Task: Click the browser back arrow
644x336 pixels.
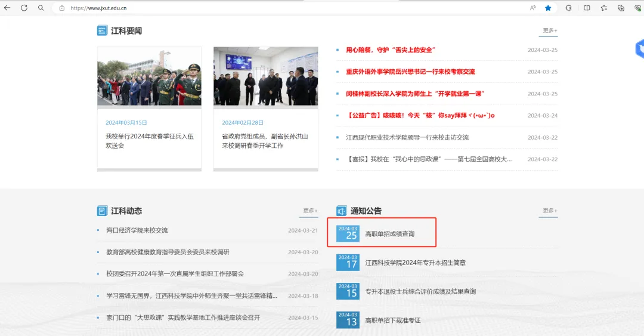Action: click(x=7, y=8)
